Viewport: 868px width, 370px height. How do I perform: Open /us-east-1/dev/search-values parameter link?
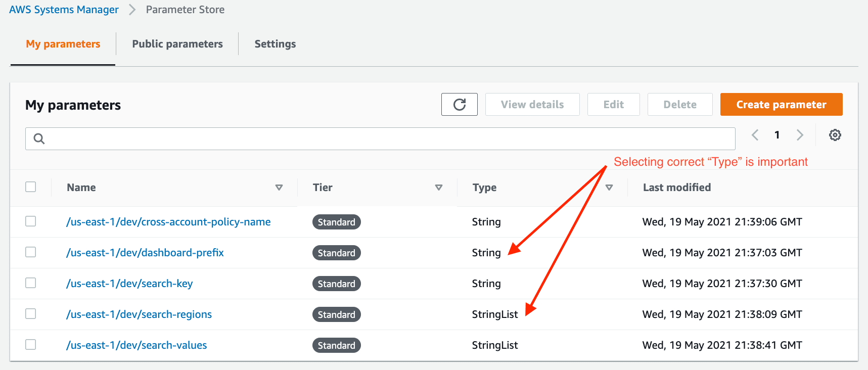(x=136, y=345)
